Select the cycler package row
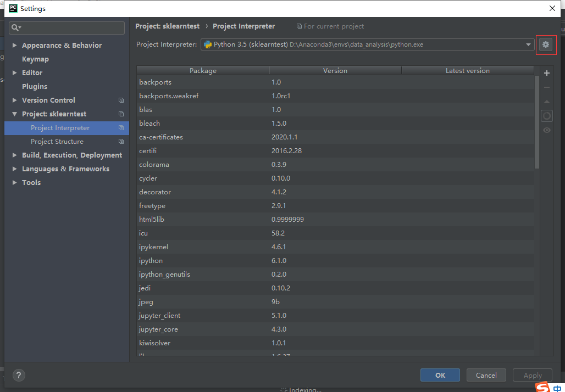 coord(335,178)
